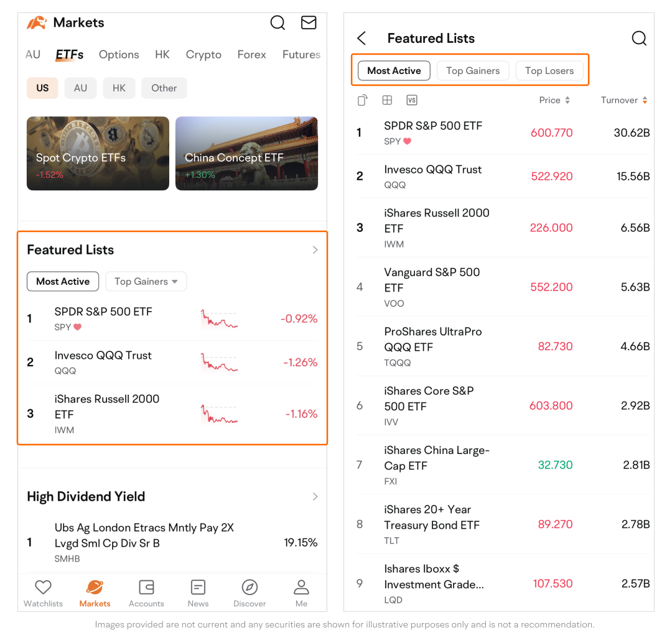
Task: Open the China Concept ETF card
Action: (x=246, y=154)
